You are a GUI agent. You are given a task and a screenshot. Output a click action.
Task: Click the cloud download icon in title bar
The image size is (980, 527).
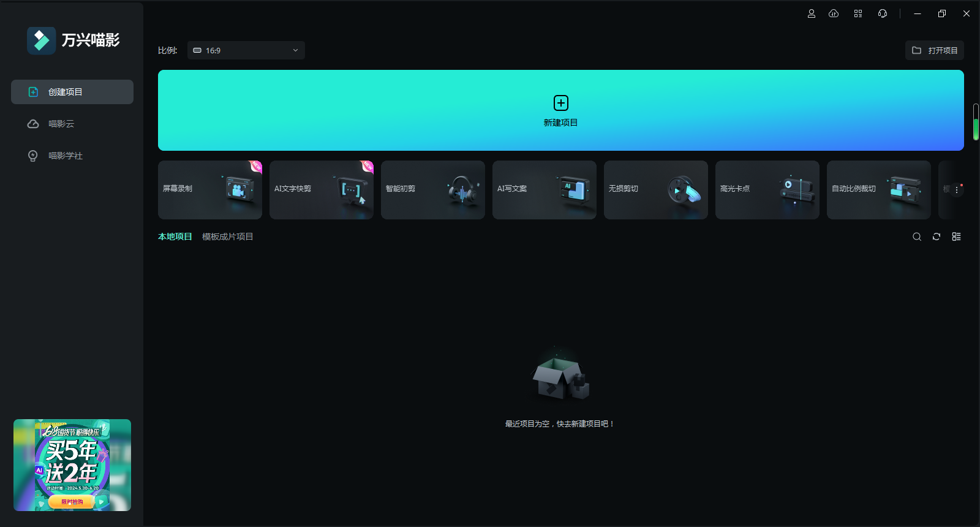tap(834, 13)
